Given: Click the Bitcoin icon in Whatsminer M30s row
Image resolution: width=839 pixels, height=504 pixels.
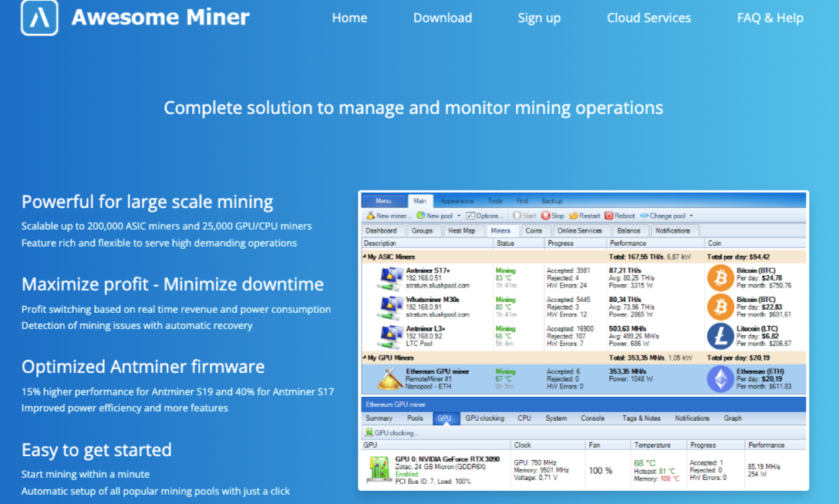Looking at the screenshot, I should click(720, 307).
